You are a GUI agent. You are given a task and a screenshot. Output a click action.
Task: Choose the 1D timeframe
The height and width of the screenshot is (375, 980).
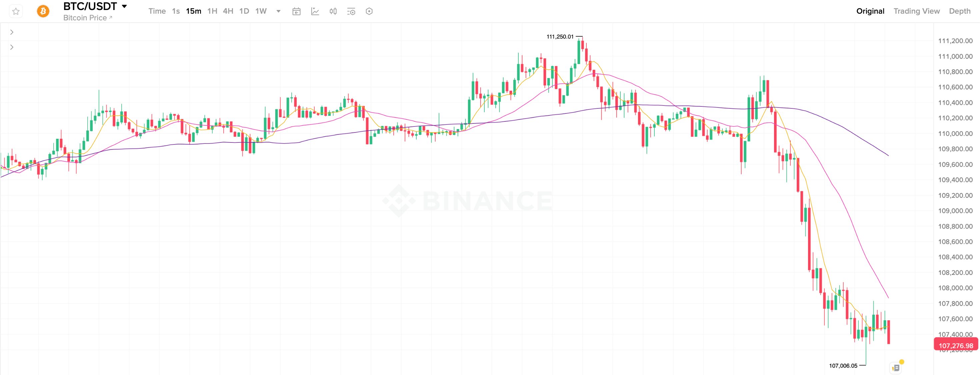pyautogui.click(x=244, y=11)
